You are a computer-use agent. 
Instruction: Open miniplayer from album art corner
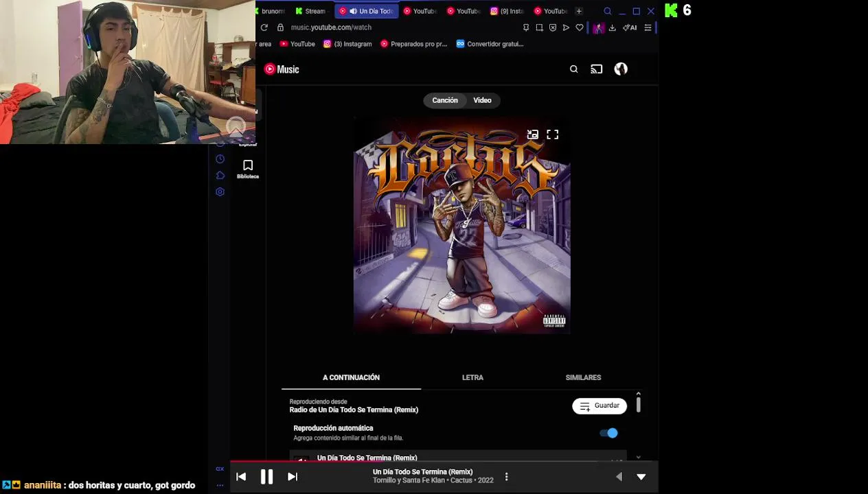532,134
